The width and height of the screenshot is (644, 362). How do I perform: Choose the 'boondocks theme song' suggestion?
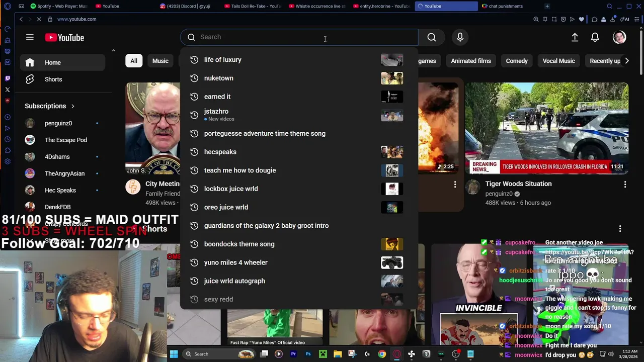click(x=299, y=244)
